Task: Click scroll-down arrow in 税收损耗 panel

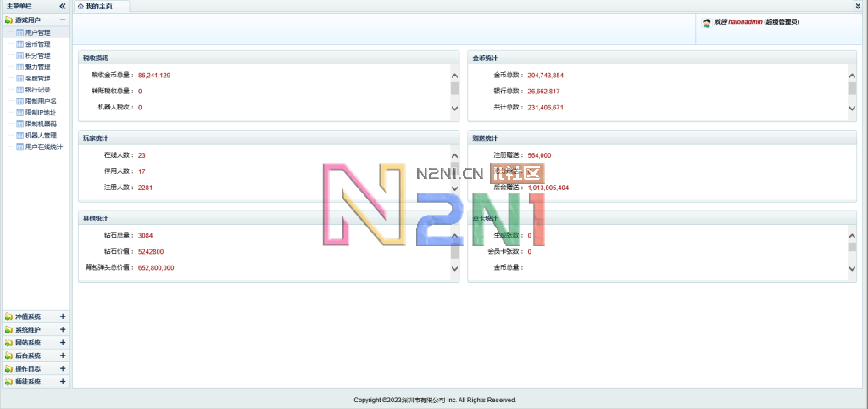Action: 454,109
